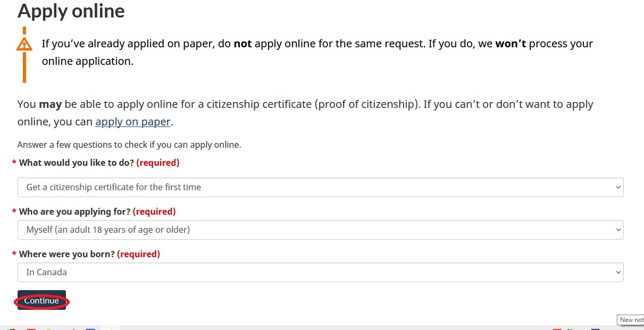Click the 'Who are you applying for?' label
Screen dimensions: 644x330
74,211
